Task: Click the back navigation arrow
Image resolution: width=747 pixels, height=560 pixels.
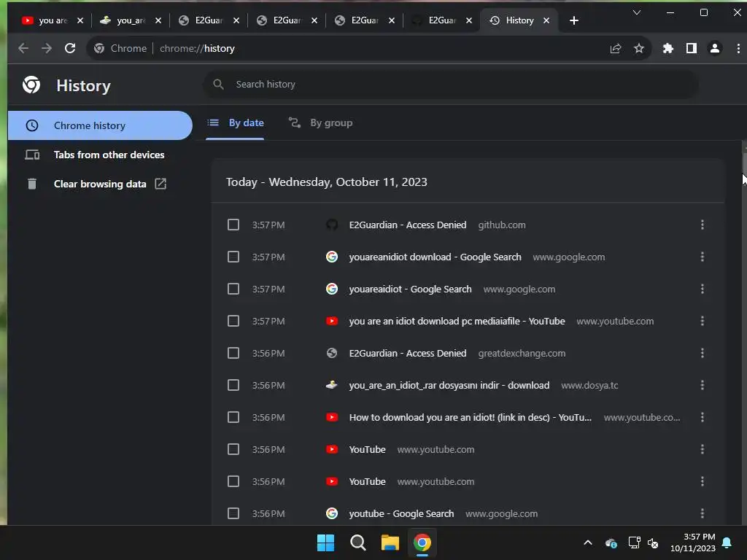Action: (23, 48)
